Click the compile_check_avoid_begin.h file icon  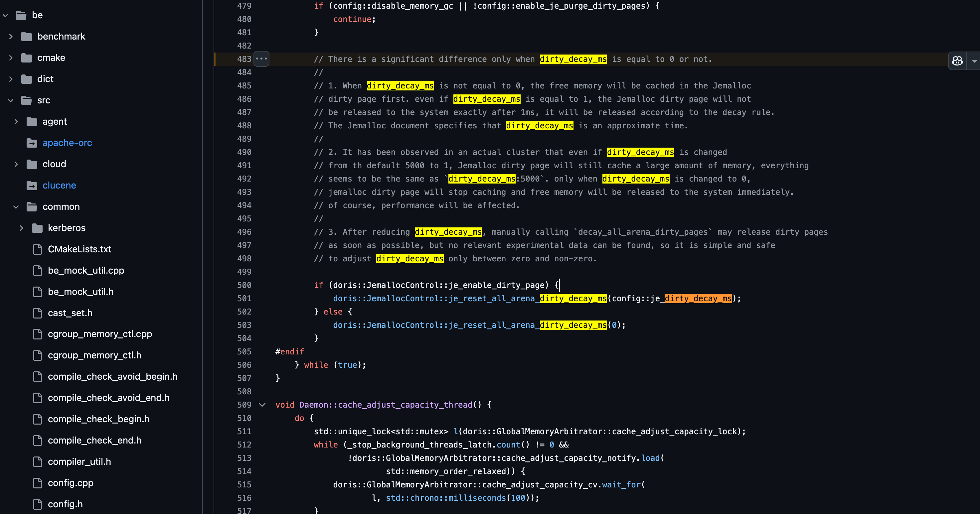point(37,377)
